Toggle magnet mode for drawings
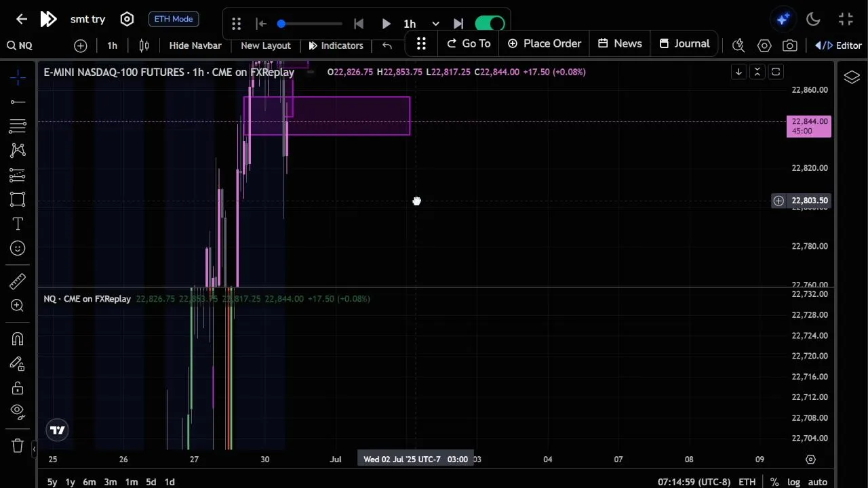The height and width of the screenshot is (488, 868). click(18, 339)
